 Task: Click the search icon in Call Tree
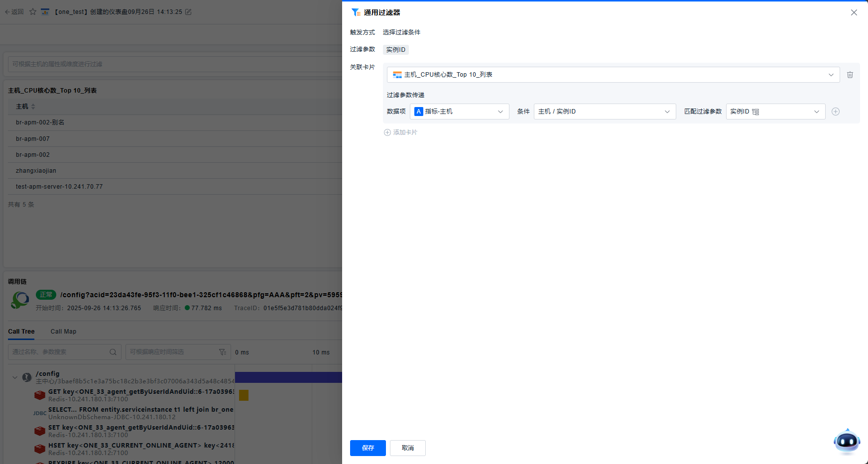[113, 352]
